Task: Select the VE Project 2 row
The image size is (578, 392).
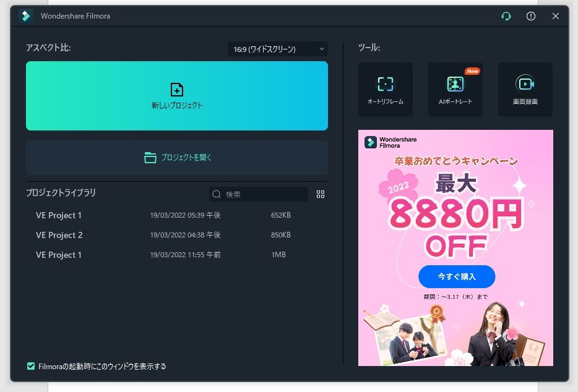Action: (177, 235)
